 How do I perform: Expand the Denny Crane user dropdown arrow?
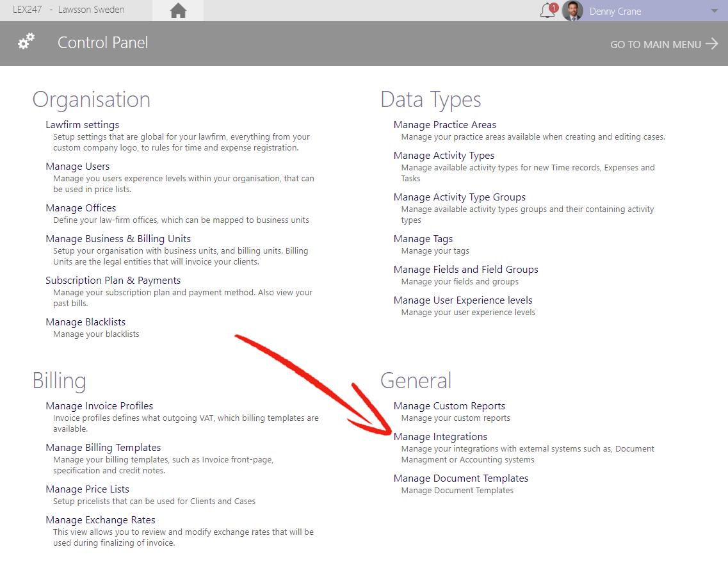pyautogui.click(x=714, y=11)
